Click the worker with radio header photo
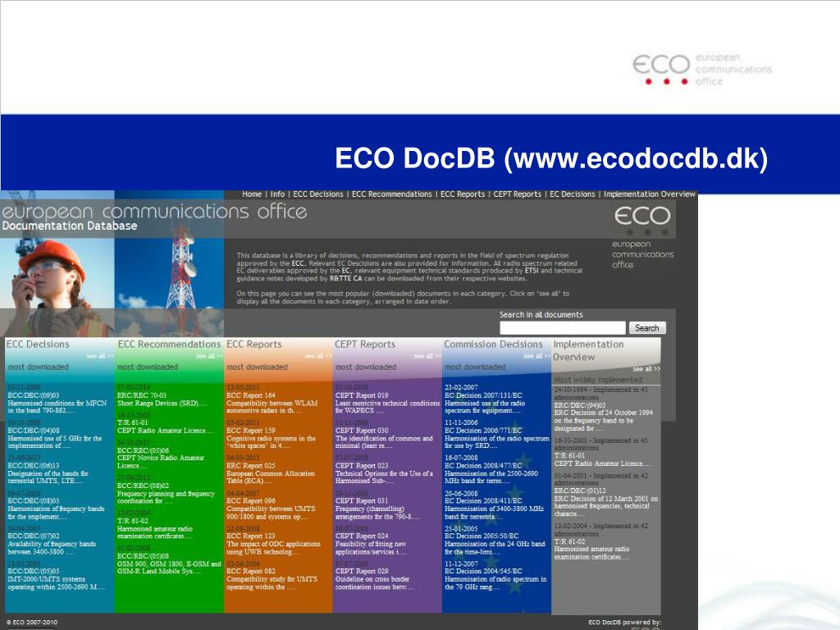This screenshot has height=630, width=840. (x=57, y=288)
